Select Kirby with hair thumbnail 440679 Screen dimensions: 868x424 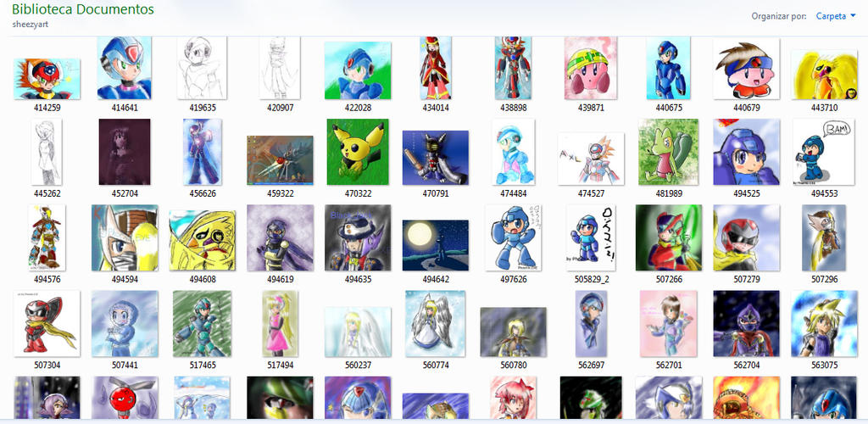(746, 69)
